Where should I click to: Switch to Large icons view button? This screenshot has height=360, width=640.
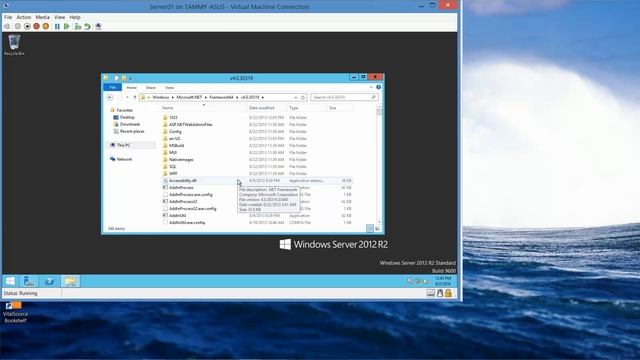(x=378, y=229)
